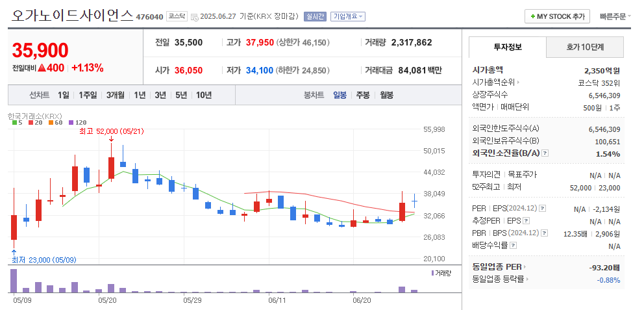Click the 상한가 46,150 text
Viewport: 644px width, 310px height.
(x=303, y=42)
